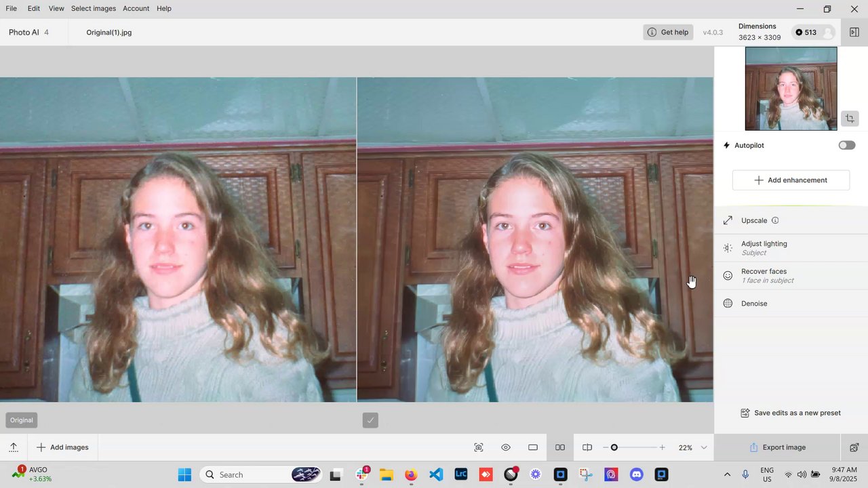The image size is (868, 488).
Task: Open the Help menu
Action: 164,9
